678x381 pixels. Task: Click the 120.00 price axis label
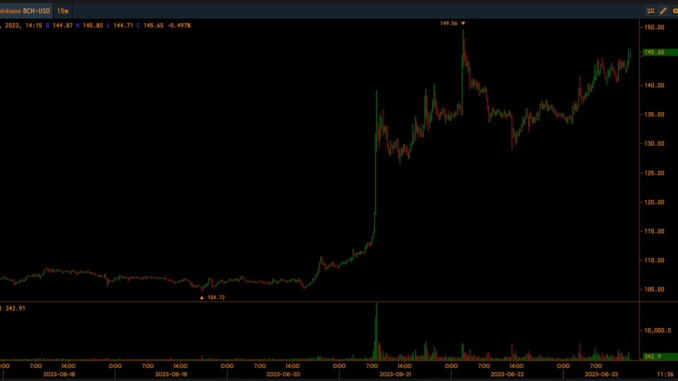654,202
